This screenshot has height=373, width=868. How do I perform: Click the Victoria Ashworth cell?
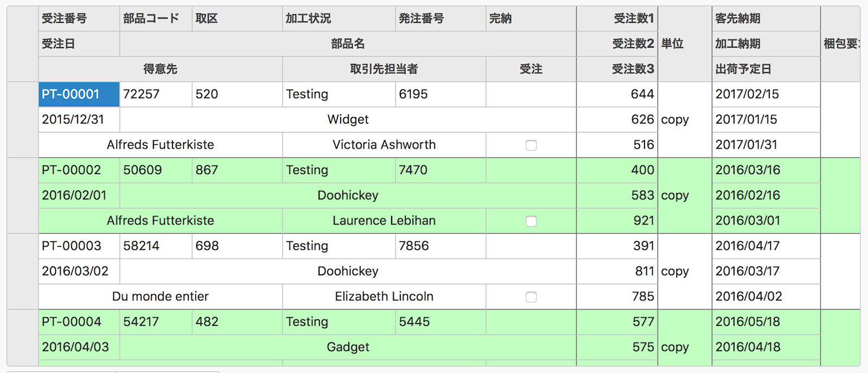(384, 145)
